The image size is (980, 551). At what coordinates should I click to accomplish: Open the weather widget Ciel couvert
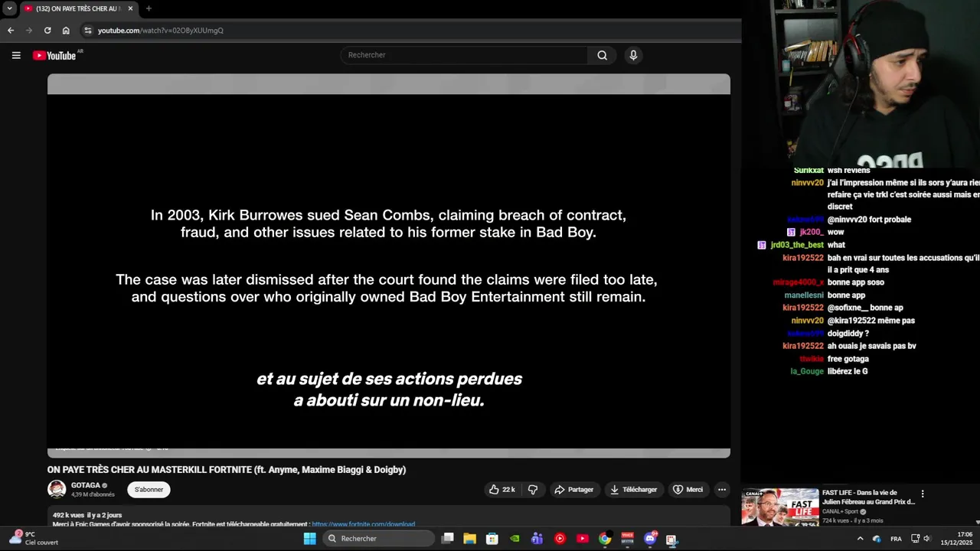(34, 539)
